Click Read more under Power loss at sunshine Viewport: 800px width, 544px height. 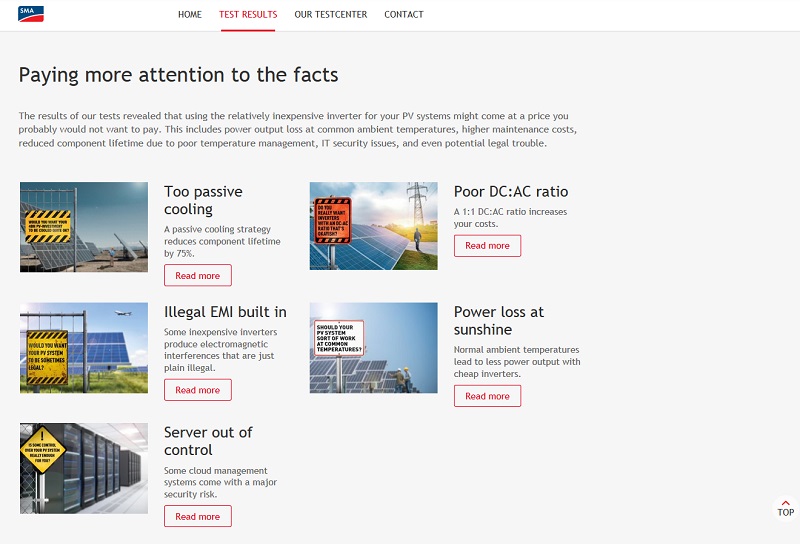(487, 396)
